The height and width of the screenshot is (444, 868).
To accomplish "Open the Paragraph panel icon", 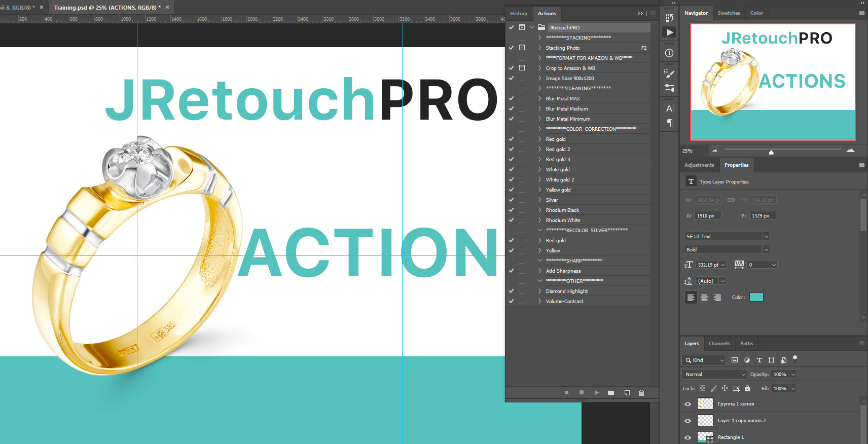I will click(x=669, y=123).
